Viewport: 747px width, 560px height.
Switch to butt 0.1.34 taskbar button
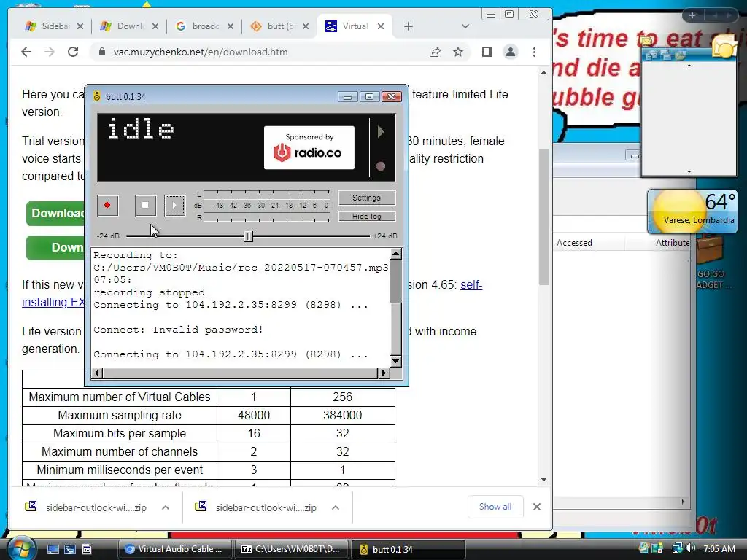coord(409,549)
